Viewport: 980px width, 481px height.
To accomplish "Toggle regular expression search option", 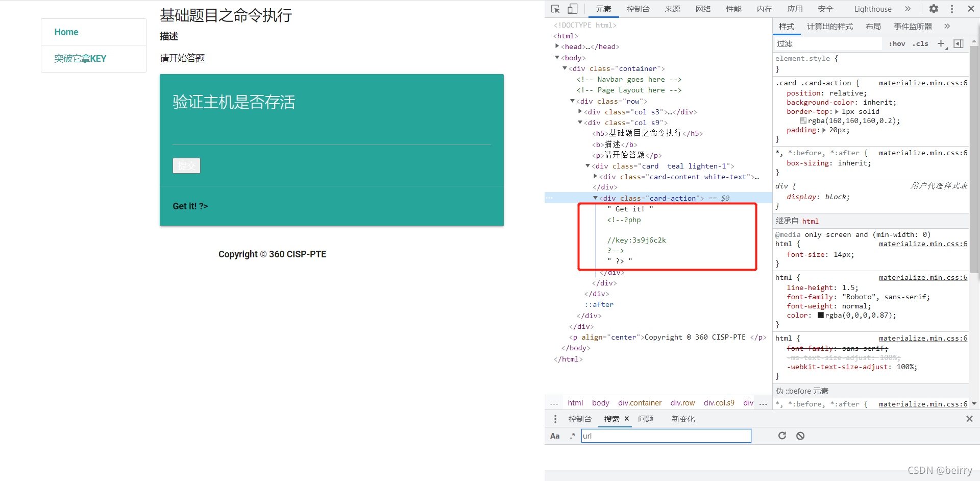I will click(x=573, y=436).
